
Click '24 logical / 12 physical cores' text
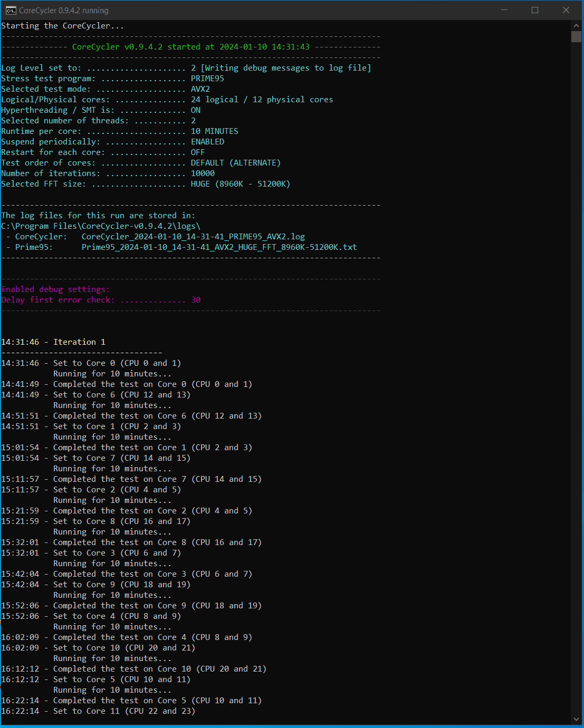(x=262, y=100)
